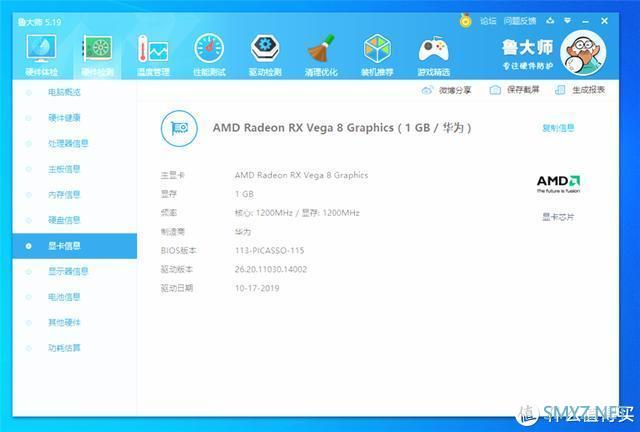The image size is (640, 432).
Task: Click driver date 10-17-2019
Action: point(257,288)
